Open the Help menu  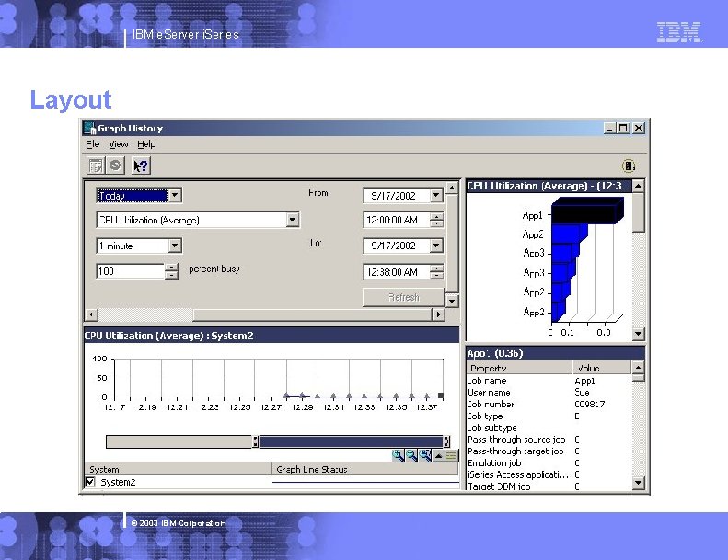[x=145, y=144]
